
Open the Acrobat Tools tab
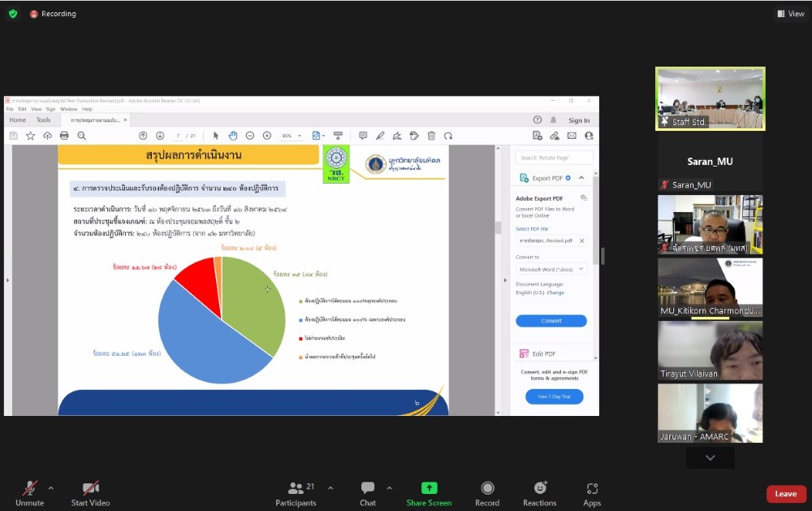[43, 120]
